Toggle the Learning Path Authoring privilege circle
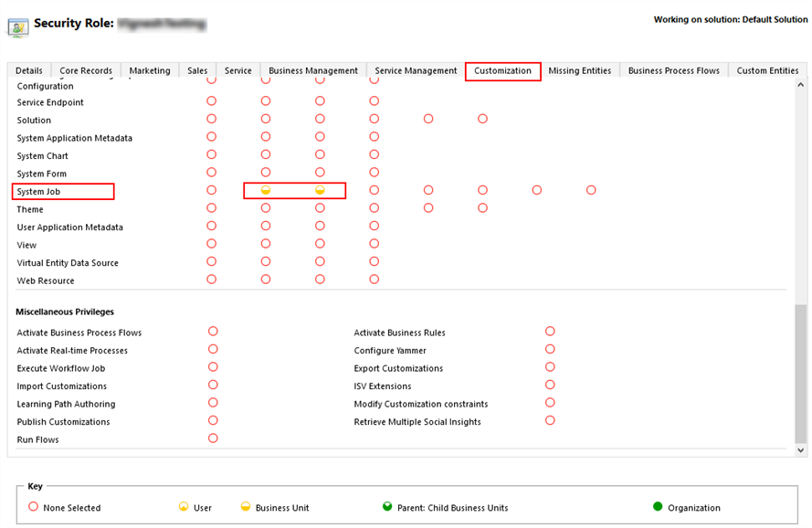812x528 pixels. pyautogui.click(x=213, y=403)
